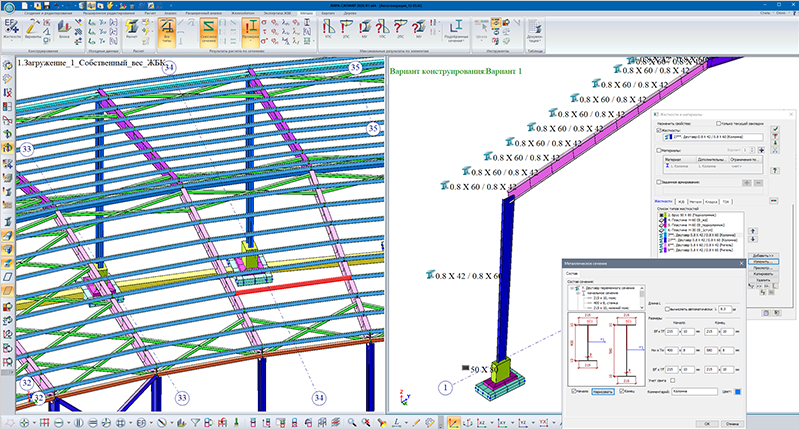Click the Вариант number spinner arrows
The image size is (800, 430).
pos(752,150)
